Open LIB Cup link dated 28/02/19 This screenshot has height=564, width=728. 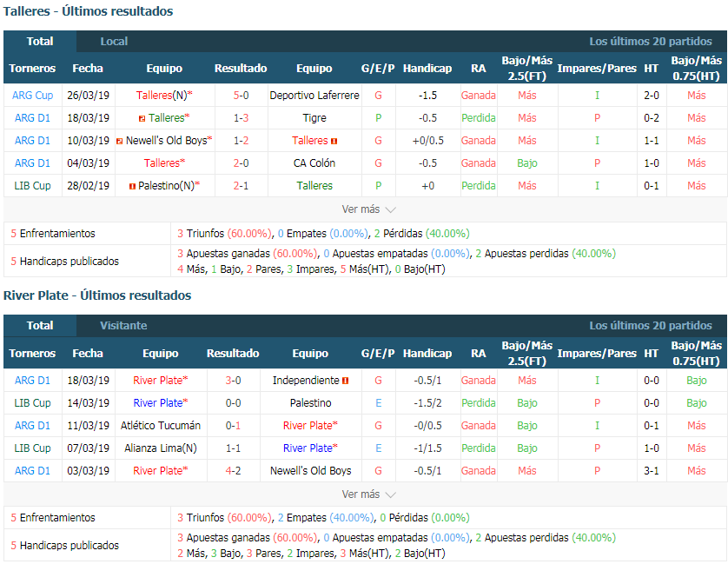(32, 186)
